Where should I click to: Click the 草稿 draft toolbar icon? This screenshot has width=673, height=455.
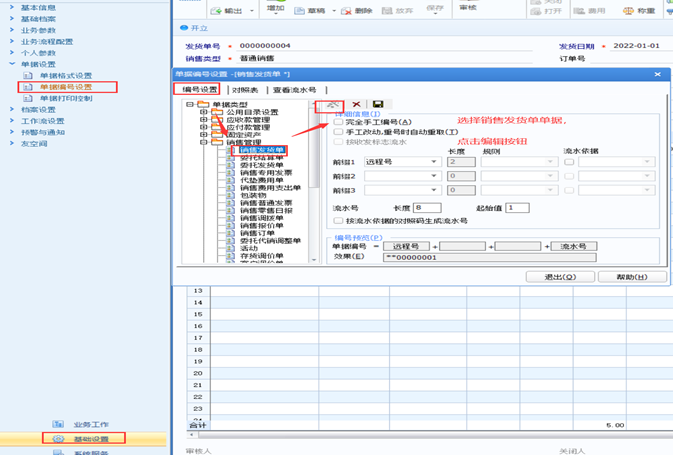(x=299, y=11)
